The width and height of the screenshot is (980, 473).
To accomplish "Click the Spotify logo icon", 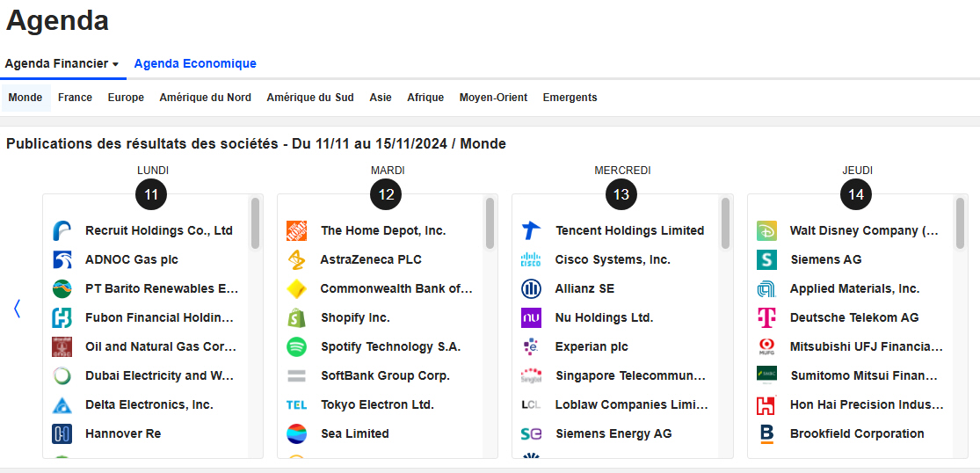I will 297,347.
